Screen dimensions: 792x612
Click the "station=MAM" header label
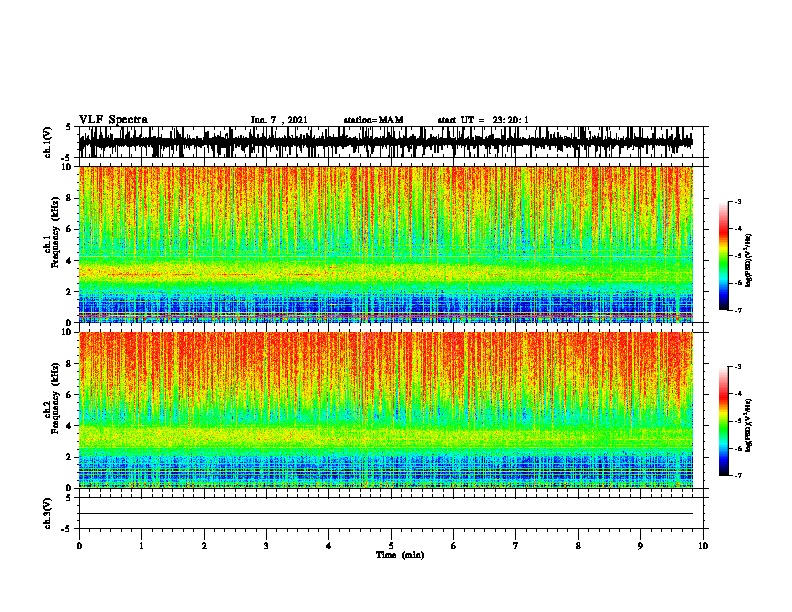pos(373,120)
